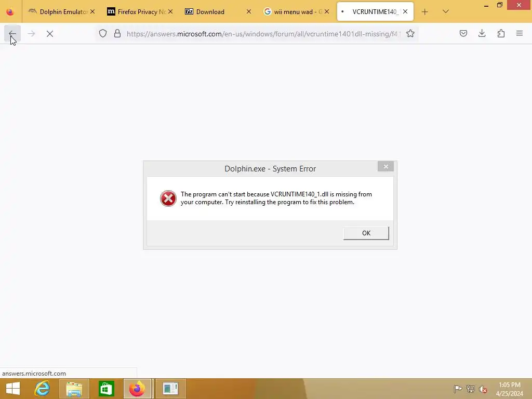Open Firefox View icon at tab bar start
This screenshot has height=399, width=532.
[x=10, y=11]
